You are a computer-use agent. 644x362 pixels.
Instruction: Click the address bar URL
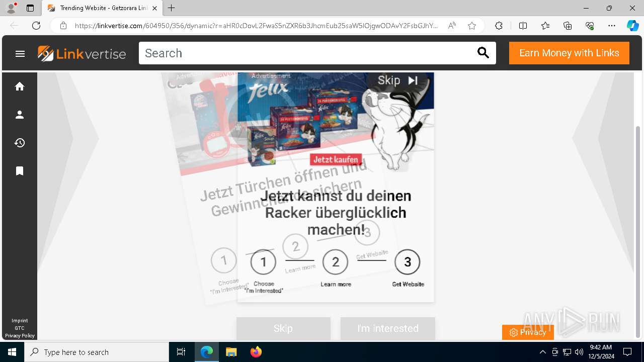(x=256, y=26)
